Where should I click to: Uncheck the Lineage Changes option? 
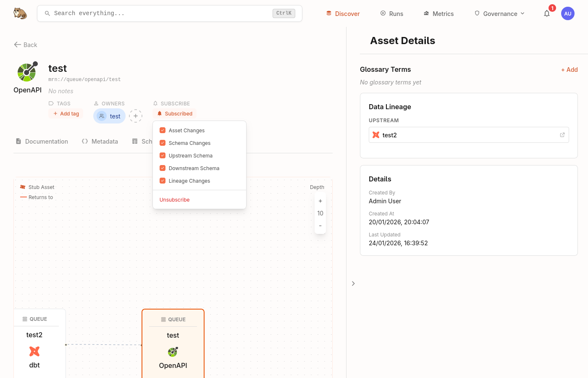tap(162, 181)
